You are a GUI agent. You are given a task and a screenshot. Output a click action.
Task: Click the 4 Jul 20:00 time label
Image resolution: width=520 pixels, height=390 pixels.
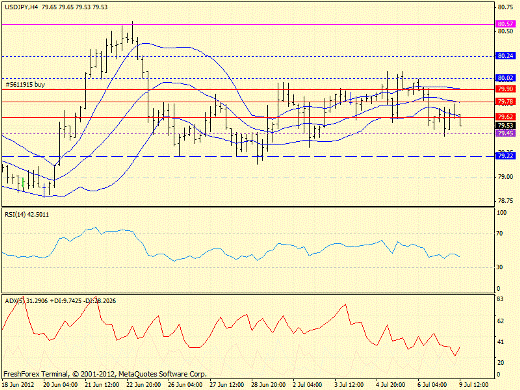(391, 384)
